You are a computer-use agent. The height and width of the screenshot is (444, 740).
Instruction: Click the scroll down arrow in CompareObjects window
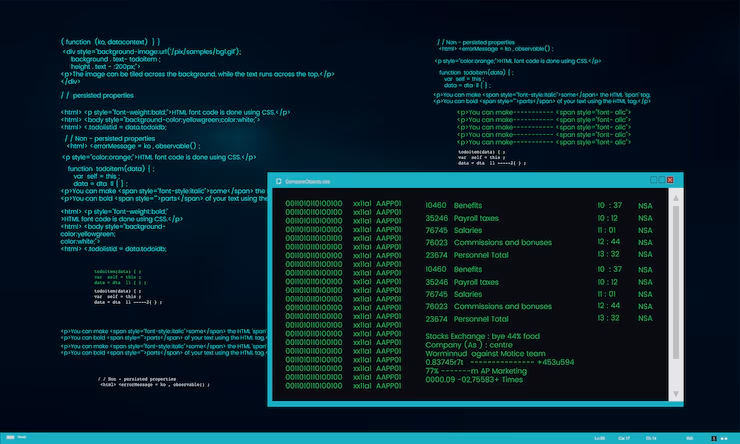click(x=676, y=394)
